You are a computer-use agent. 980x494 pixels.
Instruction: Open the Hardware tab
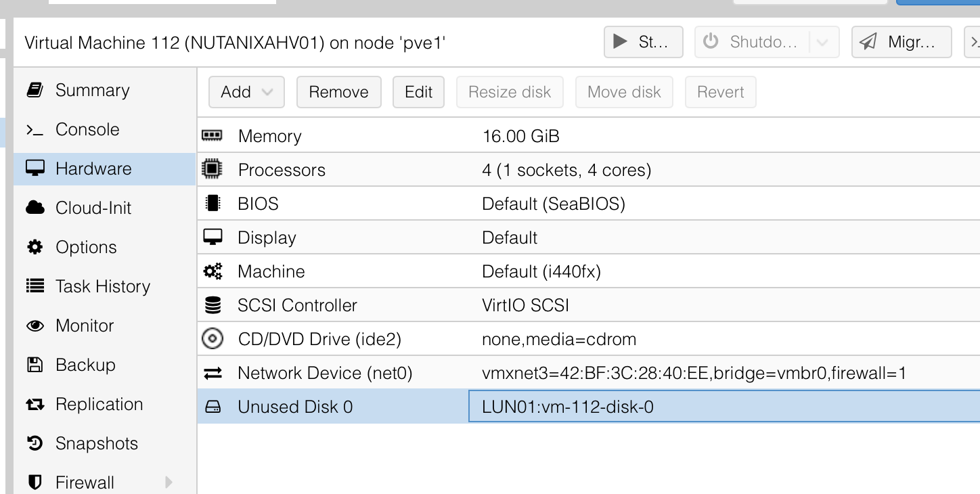click(x=93, y=169)
